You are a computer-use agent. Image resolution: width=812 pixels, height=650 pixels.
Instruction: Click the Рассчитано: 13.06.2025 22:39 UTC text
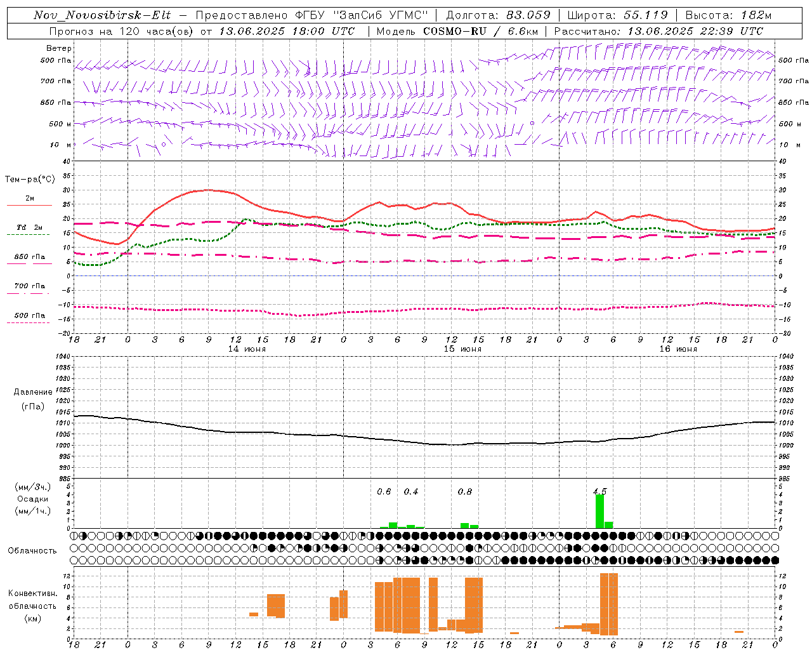click(x=658, y=31)
